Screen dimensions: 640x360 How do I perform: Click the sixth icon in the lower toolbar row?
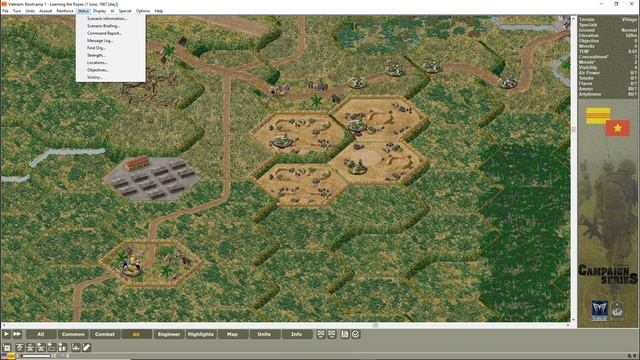[62, 348]
